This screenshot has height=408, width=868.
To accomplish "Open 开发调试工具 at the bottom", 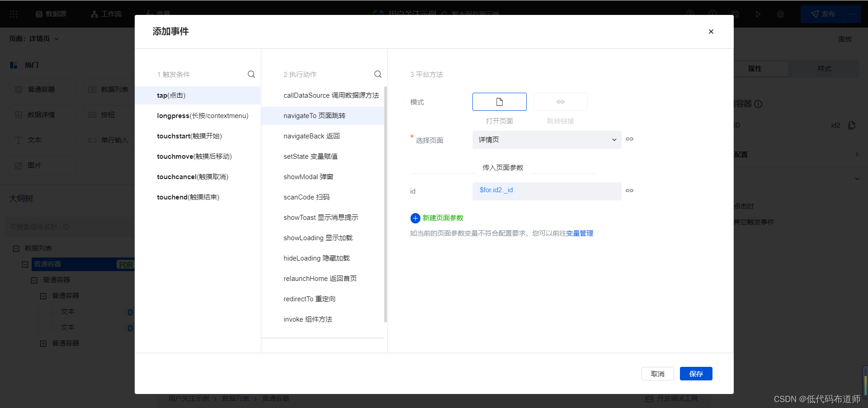I will click(672, 399).
